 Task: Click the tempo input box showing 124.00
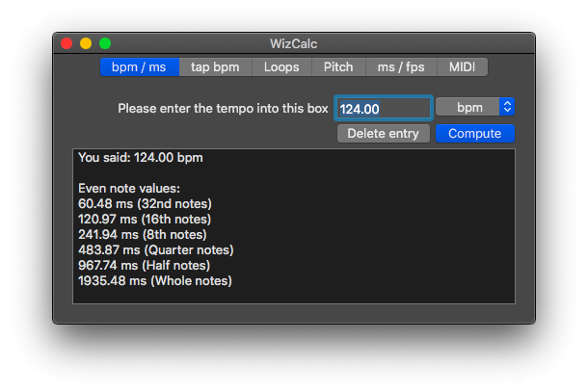pos(384,108)
